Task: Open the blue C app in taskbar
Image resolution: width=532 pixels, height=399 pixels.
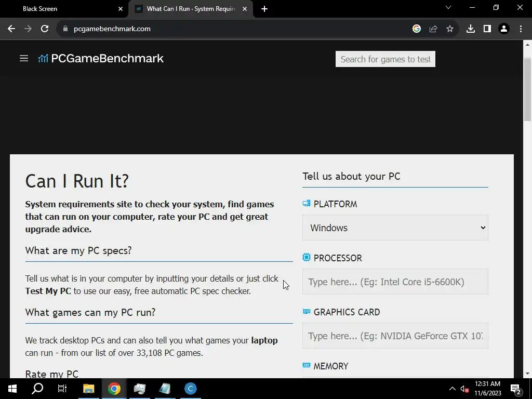Action: 190,389
